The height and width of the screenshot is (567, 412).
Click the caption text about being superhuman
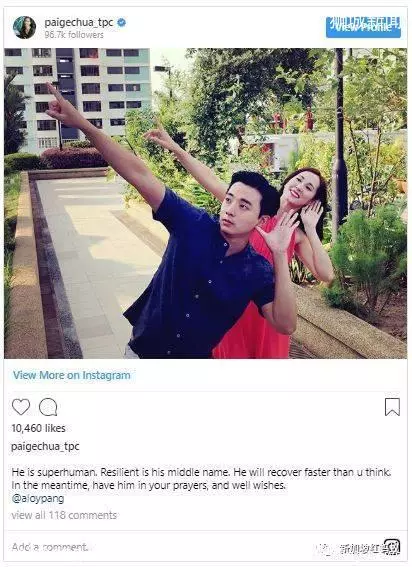pos(201,479)
